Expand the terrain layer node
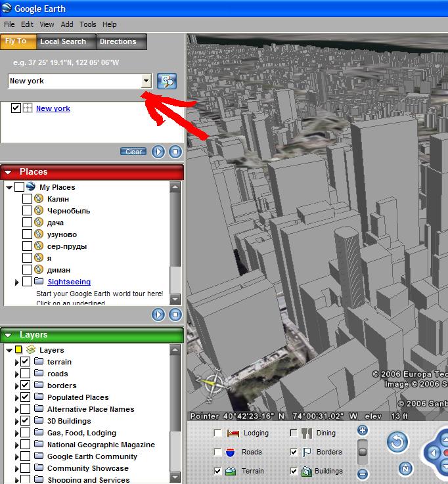Image resolution: width=448 pixels, height=484 pixels. click(16, 362)
